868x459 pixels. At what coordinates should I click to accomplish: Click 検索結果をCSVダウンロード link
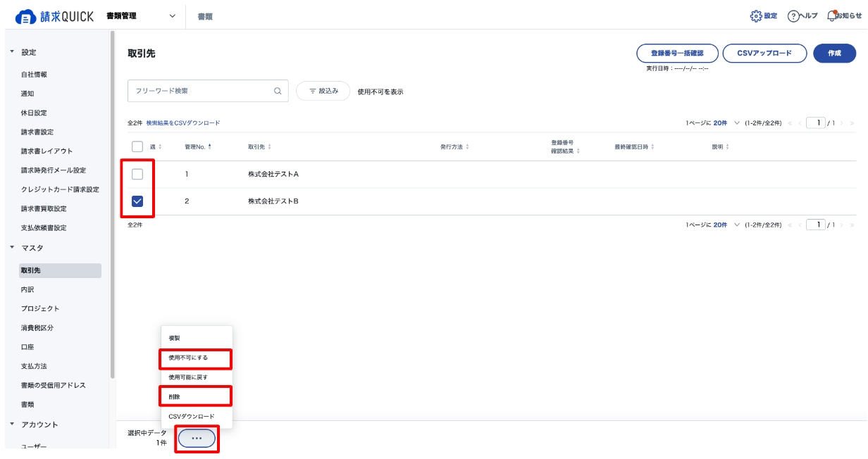[183, 123]
